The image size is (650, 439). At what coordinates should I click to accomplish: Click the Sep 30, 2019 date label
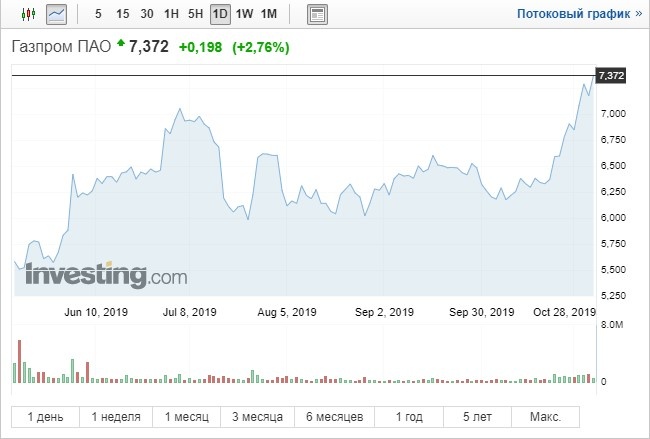[x=482, y=312]
